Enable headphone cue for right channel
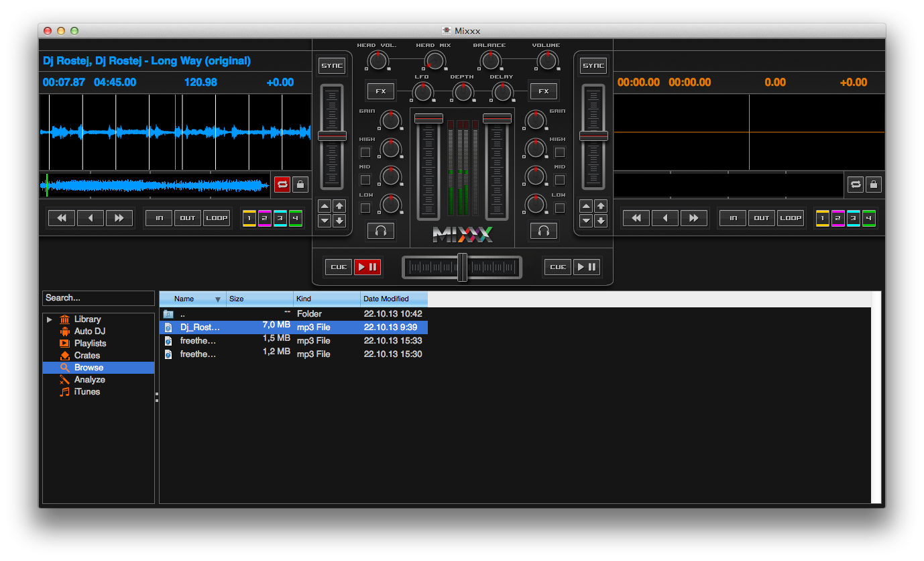 pos(544,232)
